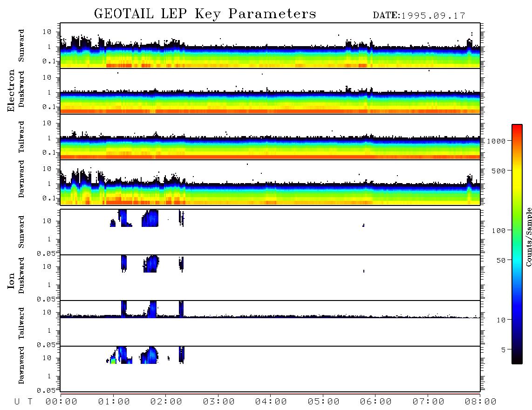532x410 pixels.
Task: Click the 0.05 tick of Ion Dawnward panel
Action: pyautogui.click(x=46, y=390)
